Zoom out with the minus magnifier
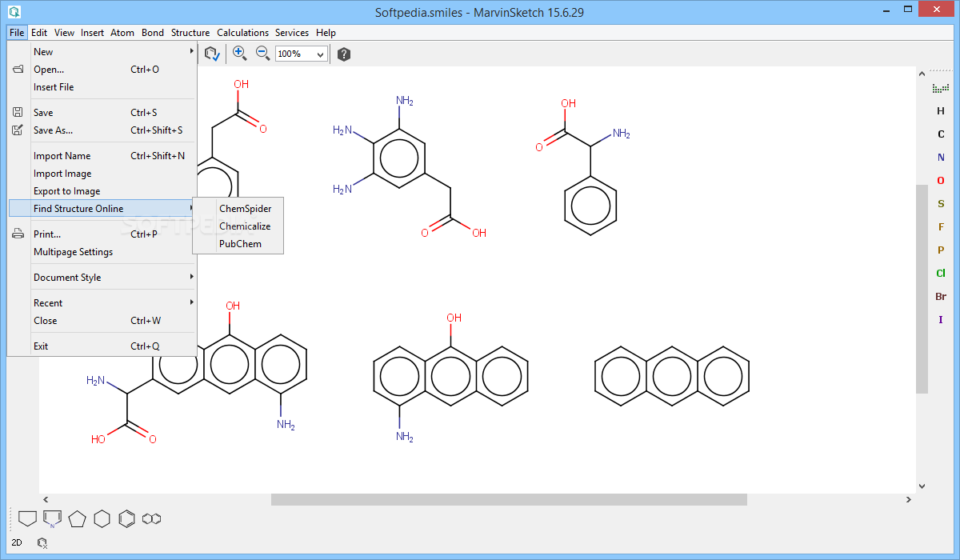This screenshot has height=560, width=960. click(262, 54)
